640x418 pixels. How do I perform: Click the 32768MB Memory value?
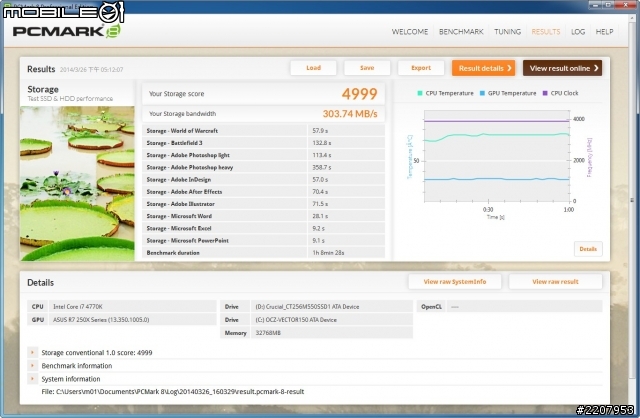[x=268, y=333]
